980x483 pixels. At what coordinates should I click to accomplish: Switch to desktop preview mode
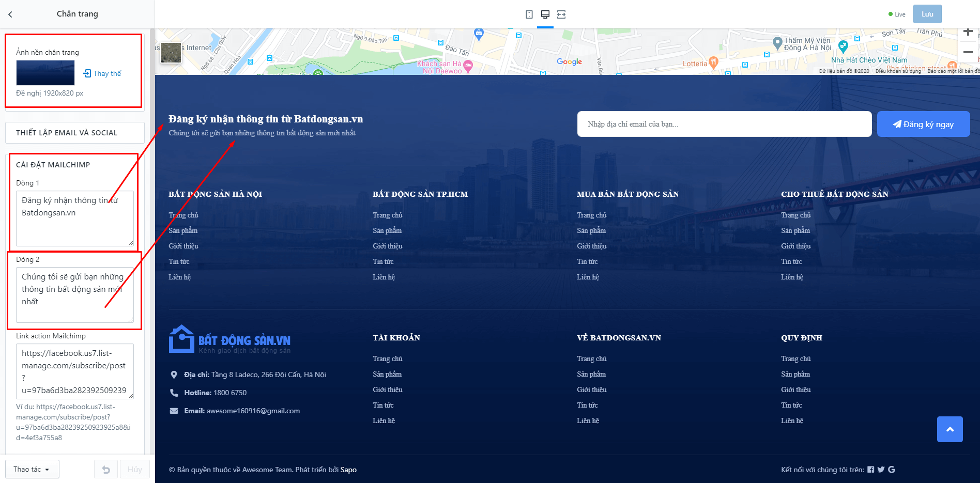545,14
